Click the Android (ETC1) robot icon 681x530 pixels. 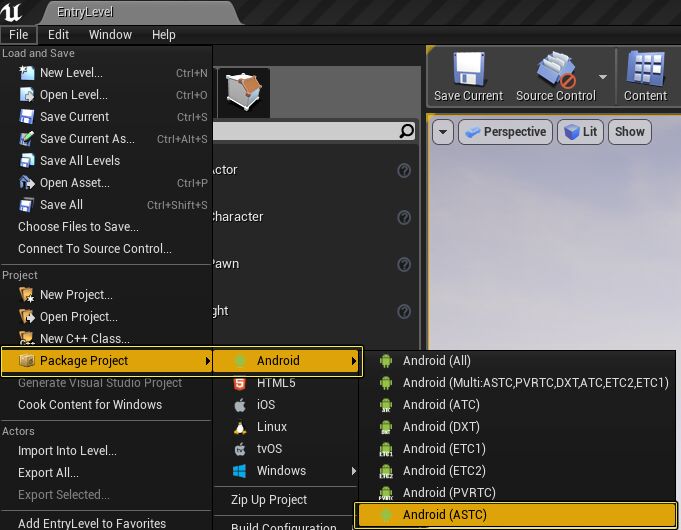(x=386, y=449)
